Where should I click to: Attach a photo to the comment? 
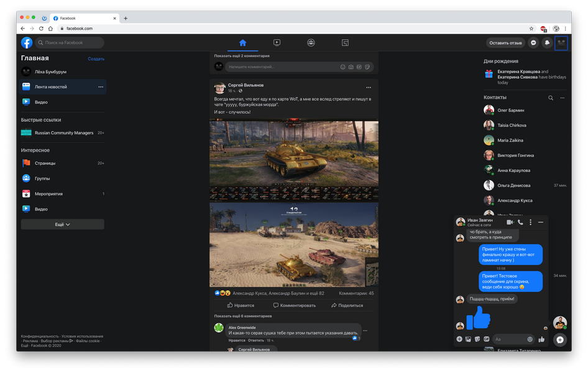click(351, 67)
